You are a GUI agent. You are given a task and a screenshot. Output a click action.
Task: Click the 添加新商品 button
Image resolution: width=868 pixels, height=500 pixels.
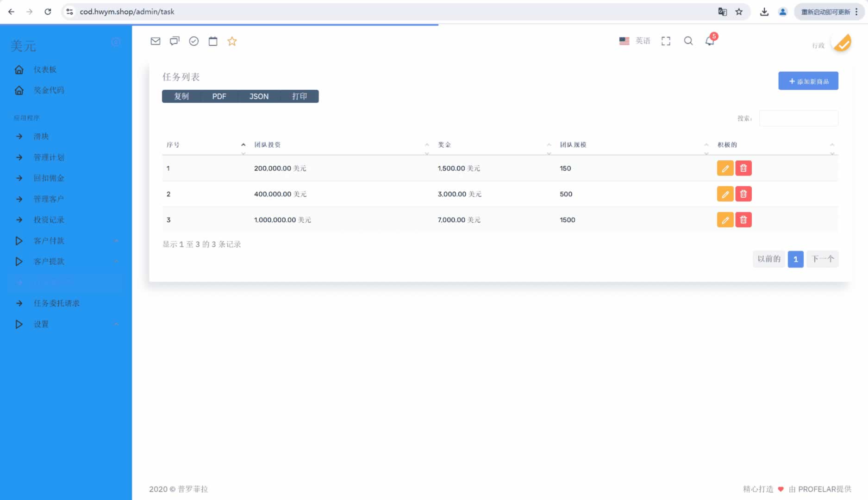[x=808, y=81]
